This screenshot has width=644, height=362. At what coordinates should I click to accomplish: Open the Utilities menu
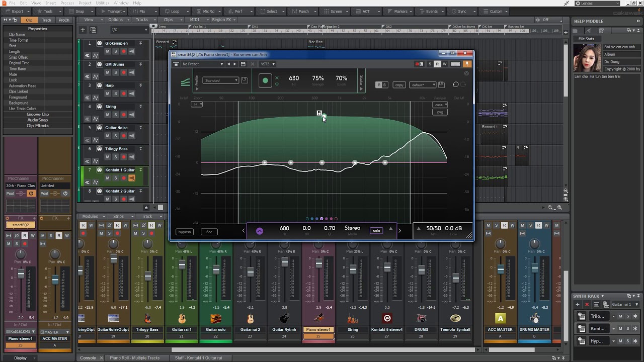coord(102,3)
